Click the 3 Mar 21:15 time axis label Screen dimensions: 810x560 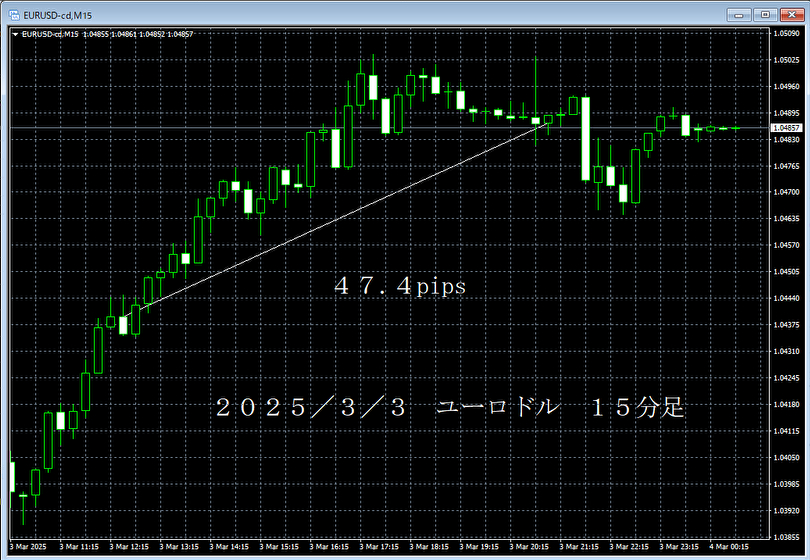pos(579,547)
